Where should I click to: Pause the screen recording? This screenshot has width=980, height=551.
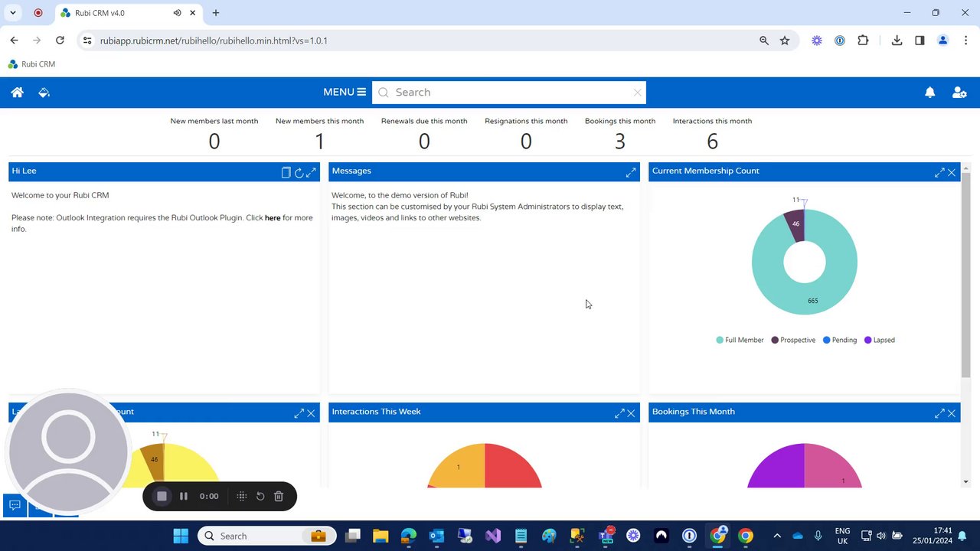click(x=184, y=496)
